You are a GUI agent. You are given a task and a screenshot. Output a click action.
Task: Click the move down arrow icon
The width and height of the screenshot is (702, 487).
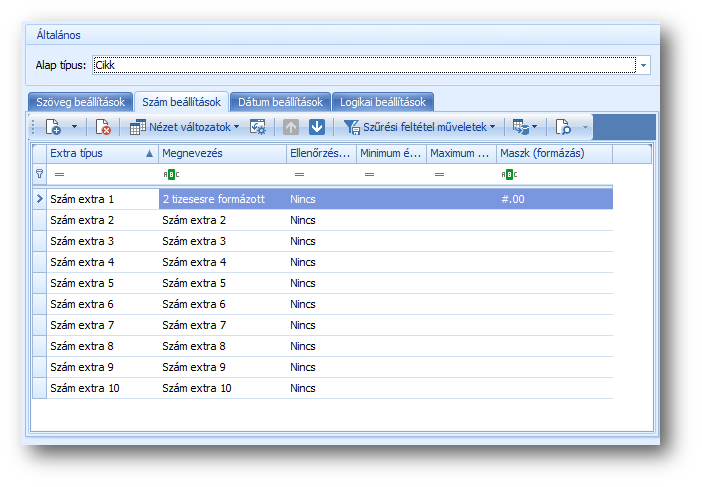click(x=317, y=127)
